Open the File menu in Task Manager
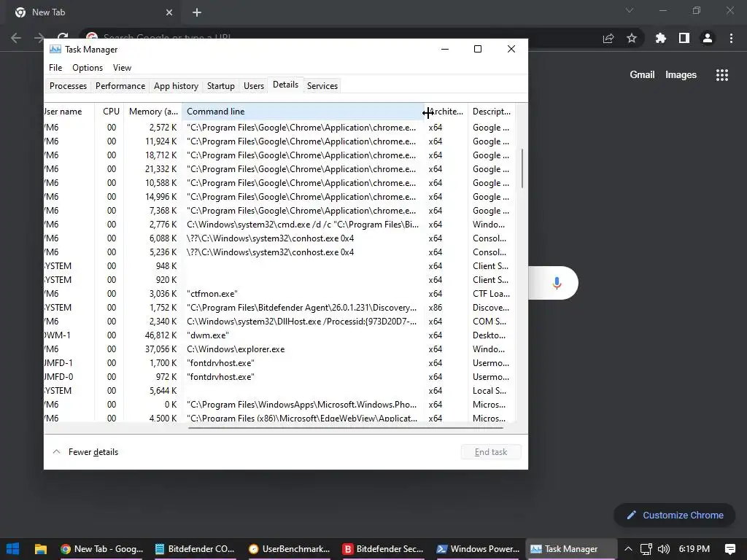The image size is (747, 560). [55, 68]
